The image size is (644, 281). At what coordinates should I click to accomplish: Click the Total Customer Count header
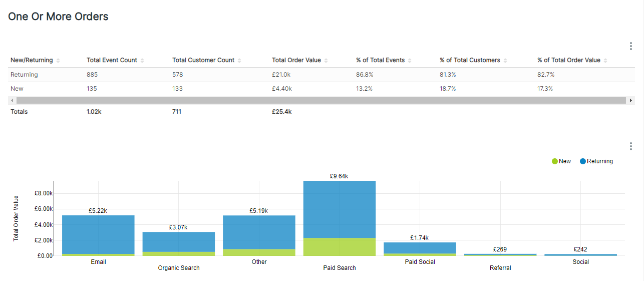coord(203,60)
